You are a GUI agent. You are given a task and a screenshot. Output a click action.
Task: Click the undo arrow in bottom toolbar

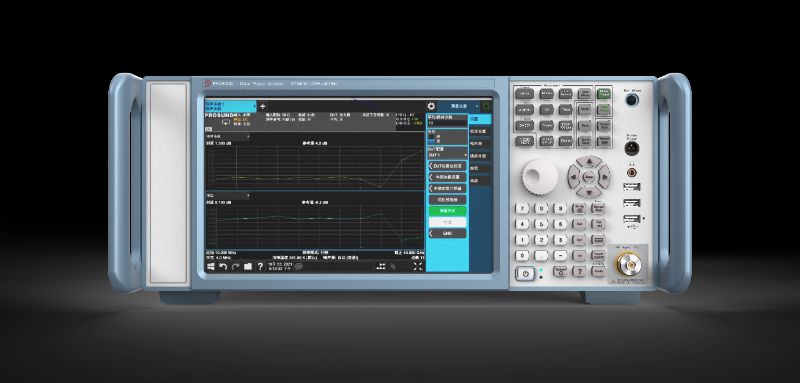click(223, 266)
